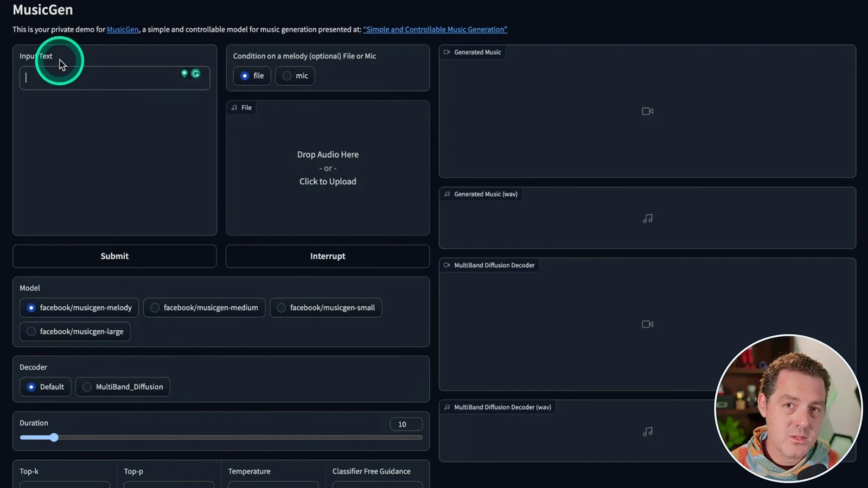868x488 pixels.
Task: Select the Default decoder option
Action: click(x=46, y=387)
